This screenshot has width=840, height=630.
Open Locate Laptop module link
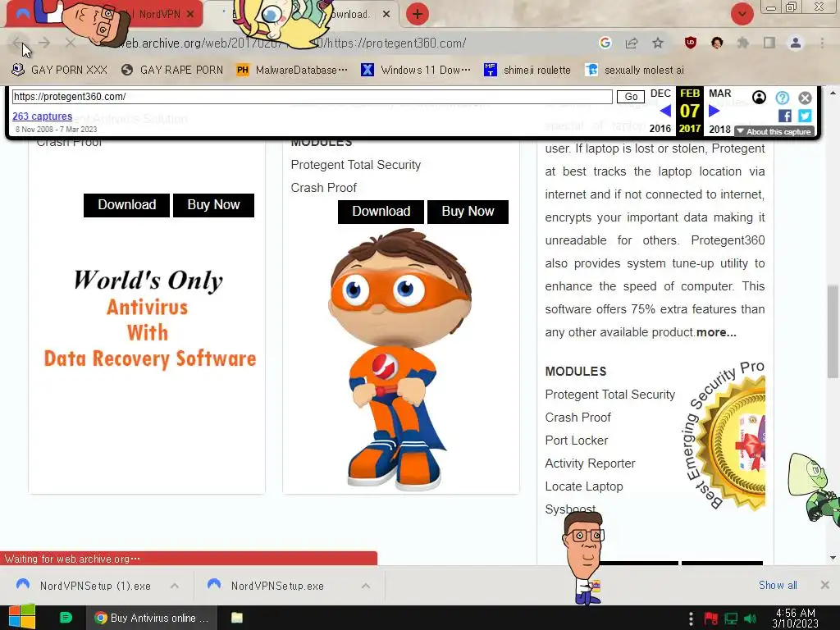point(584,486)
